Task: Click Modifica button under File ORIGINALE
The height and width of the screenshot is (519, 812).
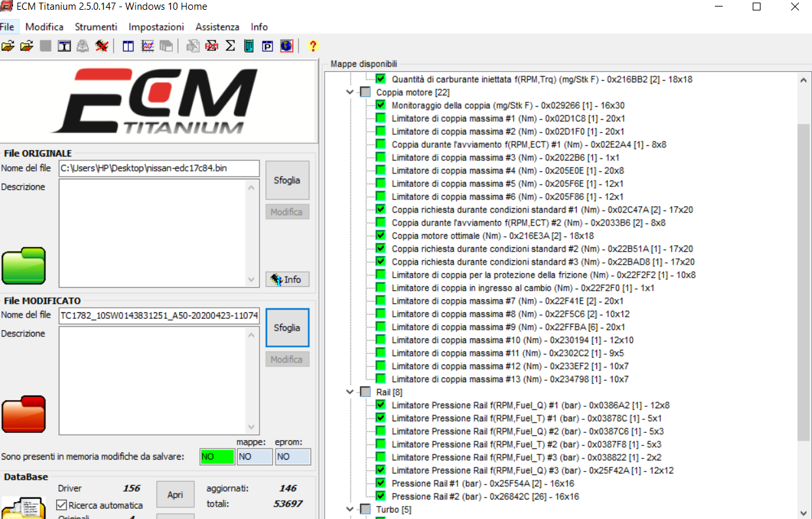Action: 287,212
